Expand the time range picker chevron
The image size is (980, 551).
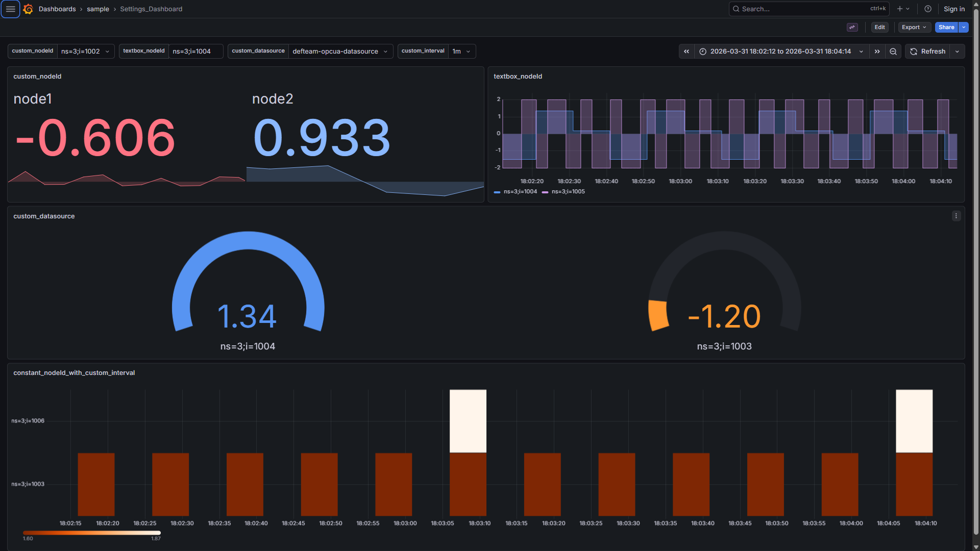click(861, 52)
